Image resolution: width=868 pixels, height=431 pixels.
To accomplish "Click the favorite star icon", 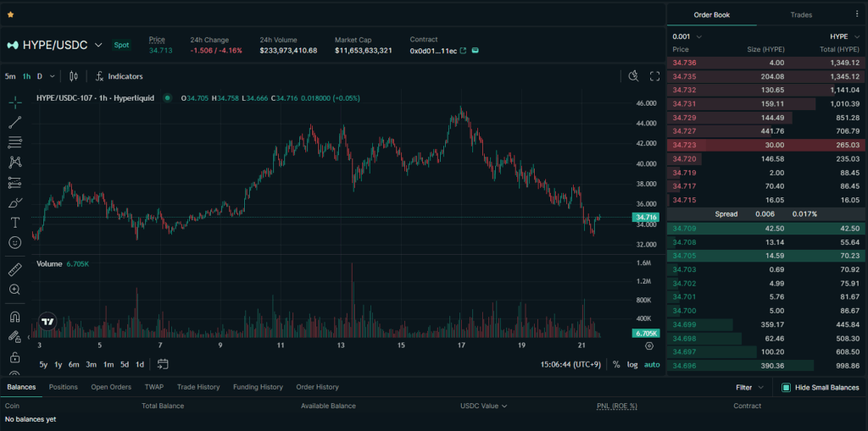I will (10, 14).
